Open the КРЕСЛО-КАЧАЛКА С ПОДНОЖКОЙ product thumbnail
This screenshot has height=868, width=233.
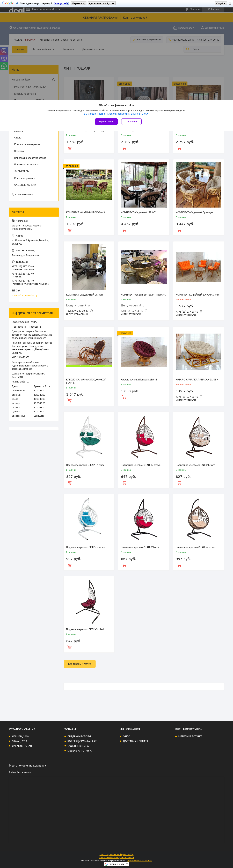[x=89, y=351]
